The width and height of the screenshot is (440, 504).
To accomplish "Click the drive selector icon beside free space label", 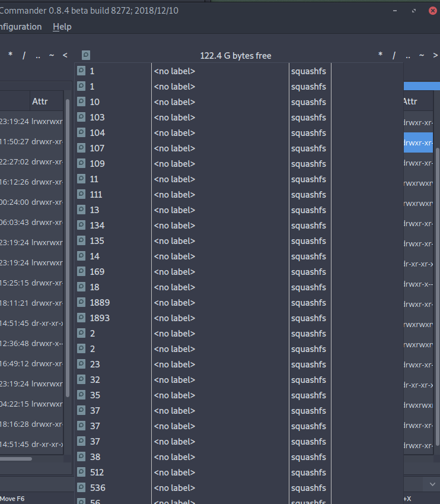I will pos(86,55).
